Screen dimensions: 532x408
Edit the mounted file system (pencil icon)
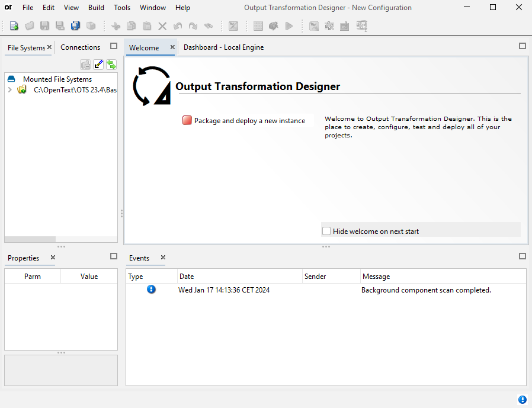(x=98, y=64)
